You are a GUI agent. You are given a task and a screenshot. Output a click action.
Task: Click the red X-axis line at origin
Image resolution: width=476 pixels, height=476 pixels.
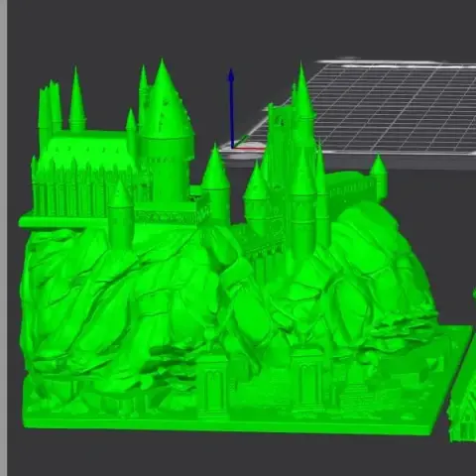(249, 149)
